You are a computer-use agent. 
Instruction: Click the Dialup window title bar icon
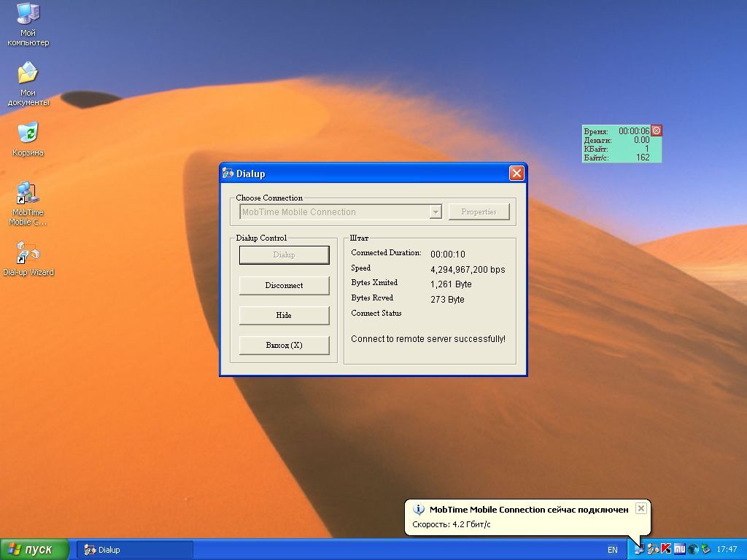tap(228, 174)
